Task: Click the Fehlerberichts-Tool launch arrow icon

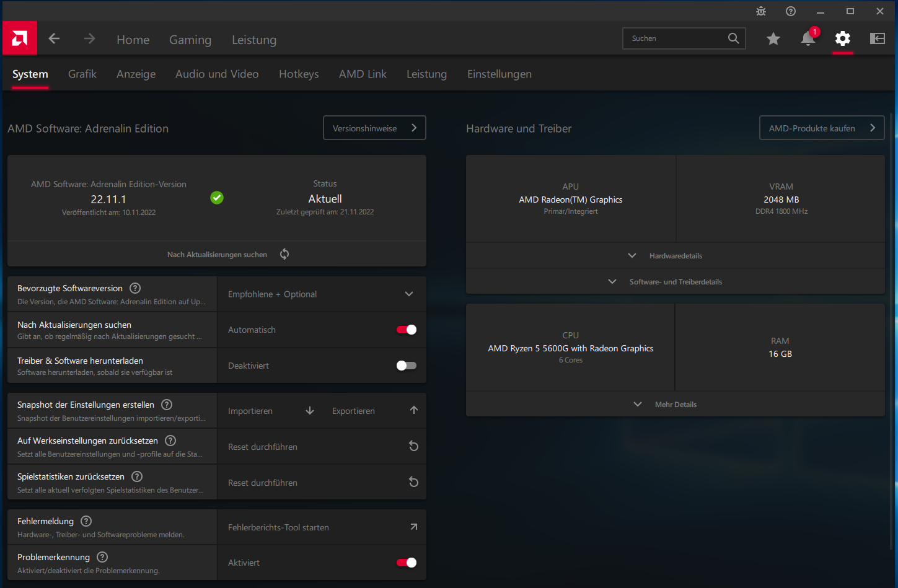Action: pyautogui.click(x=414, y=527)
